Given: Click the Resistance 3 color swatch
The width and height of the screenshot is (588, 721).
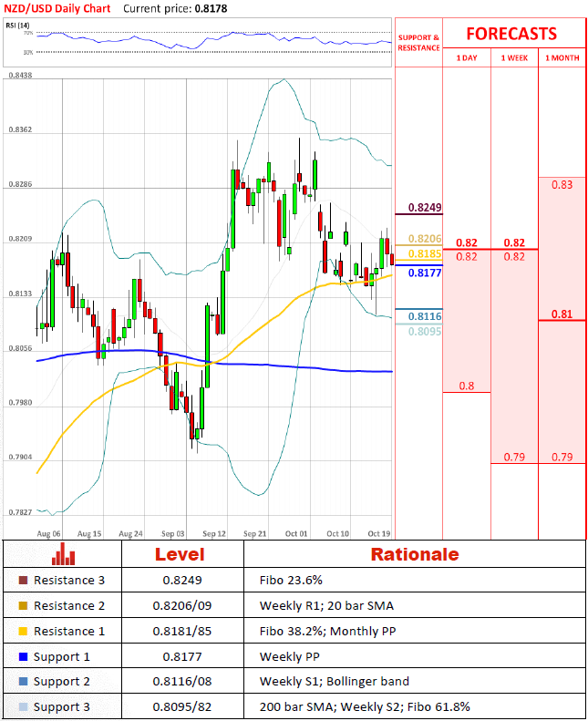Looking at the screenshot, I should pos(22,581).
